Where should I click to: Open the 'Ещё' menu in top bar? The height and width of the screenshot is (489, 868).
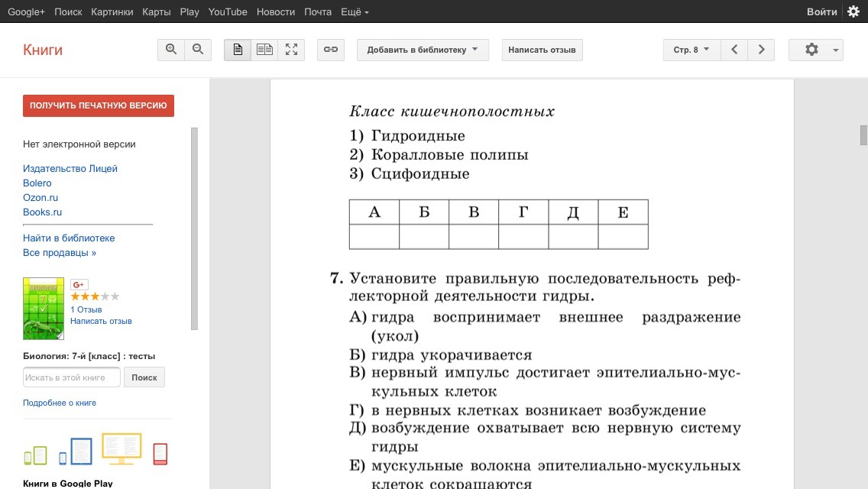point(355,11)
